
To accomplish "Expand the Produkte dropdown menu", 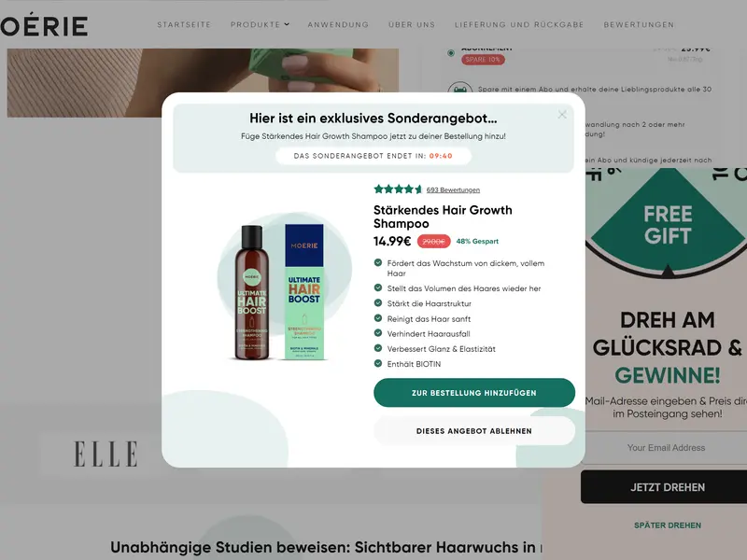I will [x=260, y=24].
